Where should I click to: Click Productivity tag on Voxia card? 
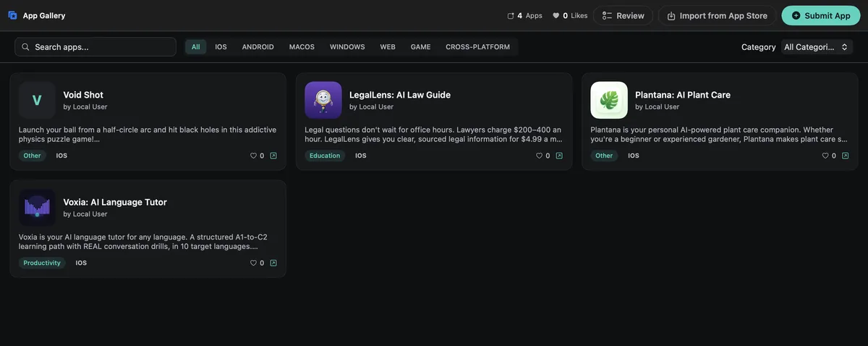click(x=42, y=263)
